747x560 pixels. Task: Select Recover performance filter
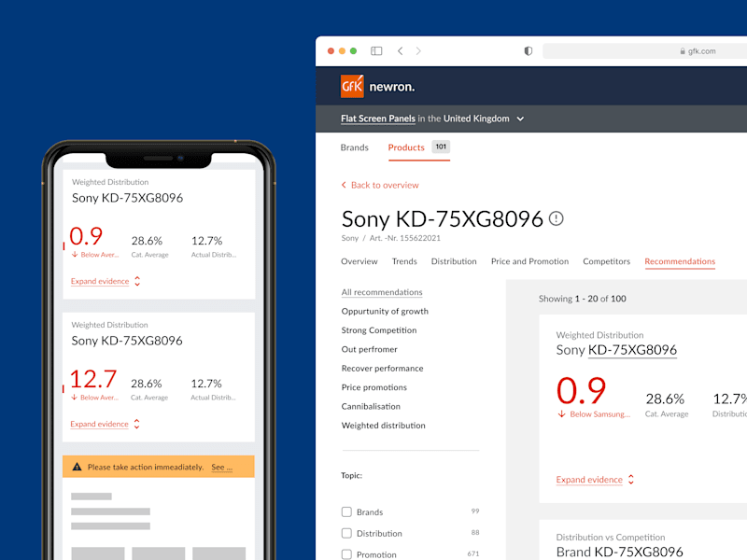(382, 368)
